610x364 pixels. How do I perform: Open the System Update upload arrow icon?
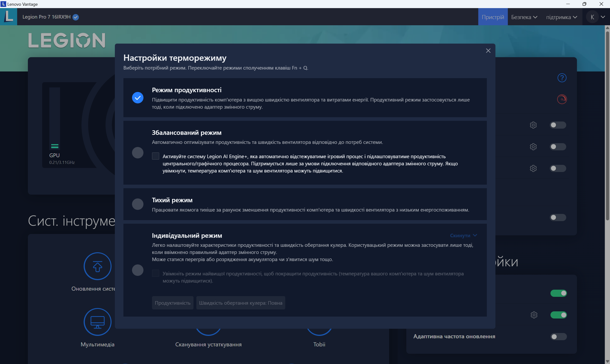tap(97, 266)
